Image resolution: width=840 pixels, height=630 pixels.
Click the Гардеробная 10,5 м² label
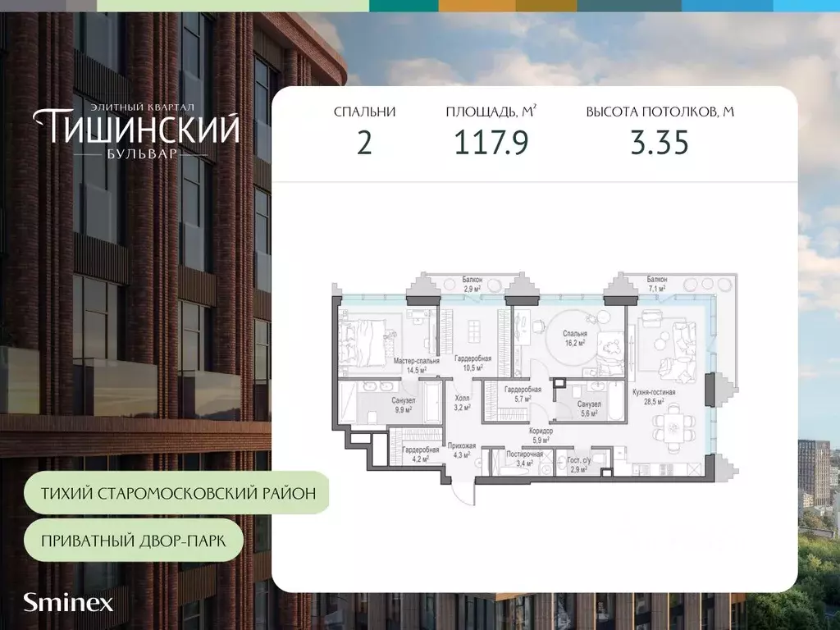tap(473, 363)
